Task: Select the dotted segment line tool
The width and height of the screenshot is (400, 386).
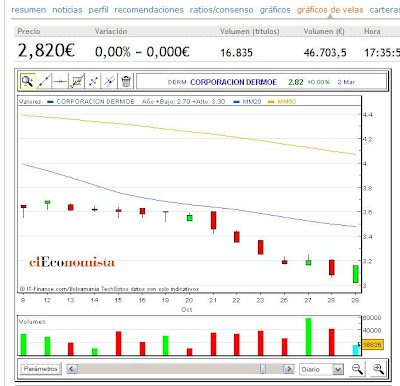Action: click(93, 81)
